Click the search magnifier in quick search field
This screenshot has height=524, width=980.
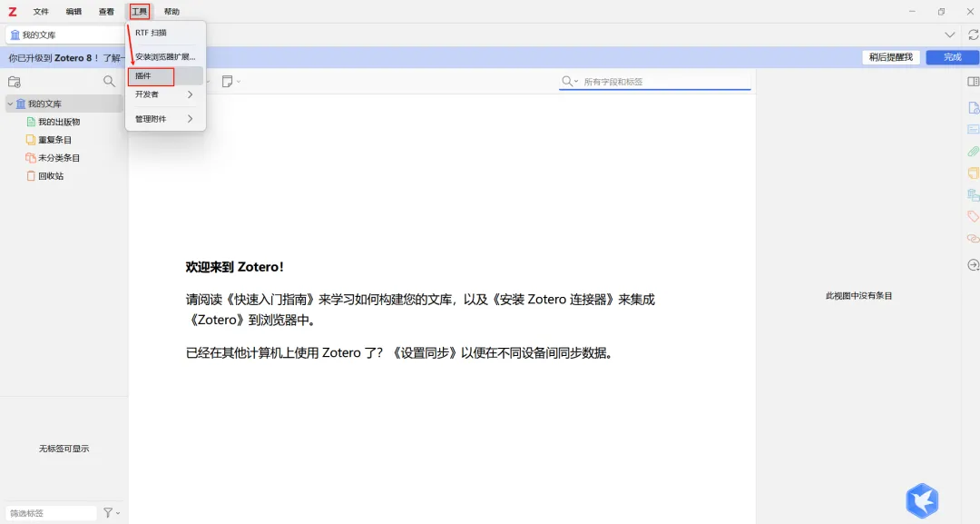pyautogui.click(x=567, y=82)
